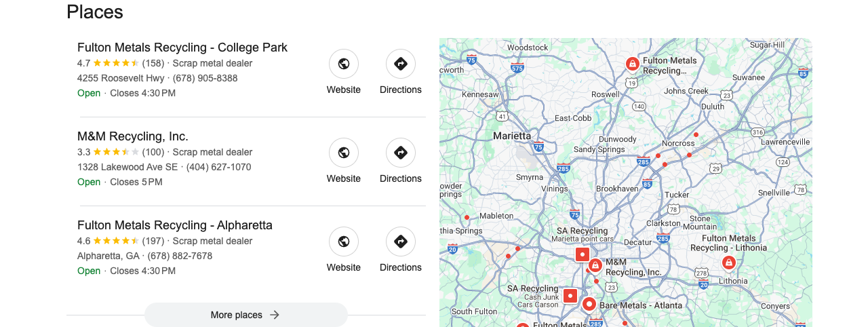This screenshot has width=868, height=327.
Task: View the 158 reviews for College Park
Action: tap(153, 63)
